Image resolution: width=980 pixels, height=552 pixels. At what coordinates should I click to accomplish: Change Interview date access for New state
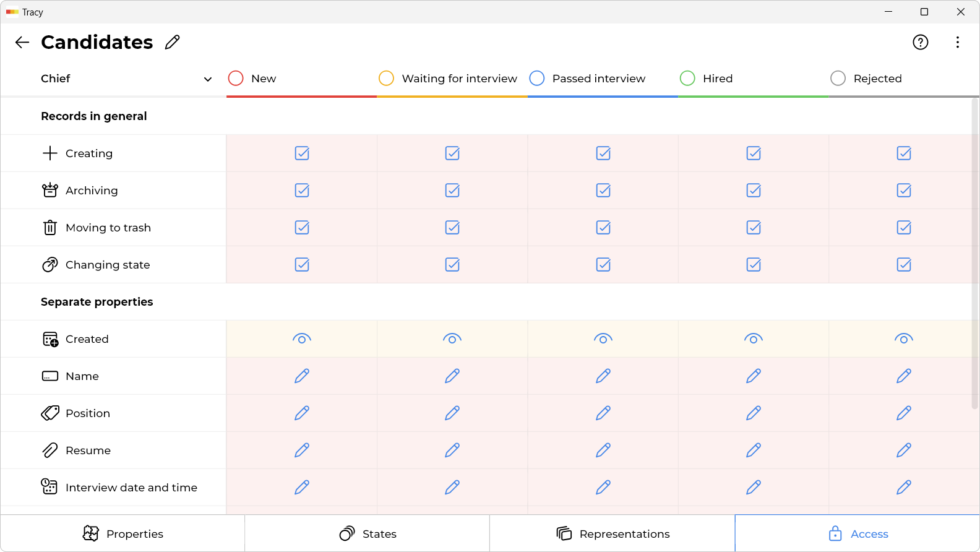pos(302,488)
